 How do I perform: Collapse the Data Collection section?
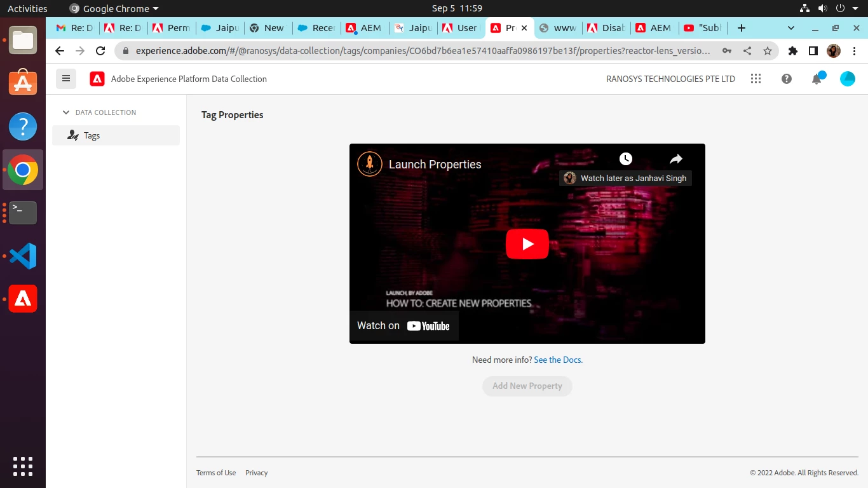pyautogui.click(x=66, y=112)
